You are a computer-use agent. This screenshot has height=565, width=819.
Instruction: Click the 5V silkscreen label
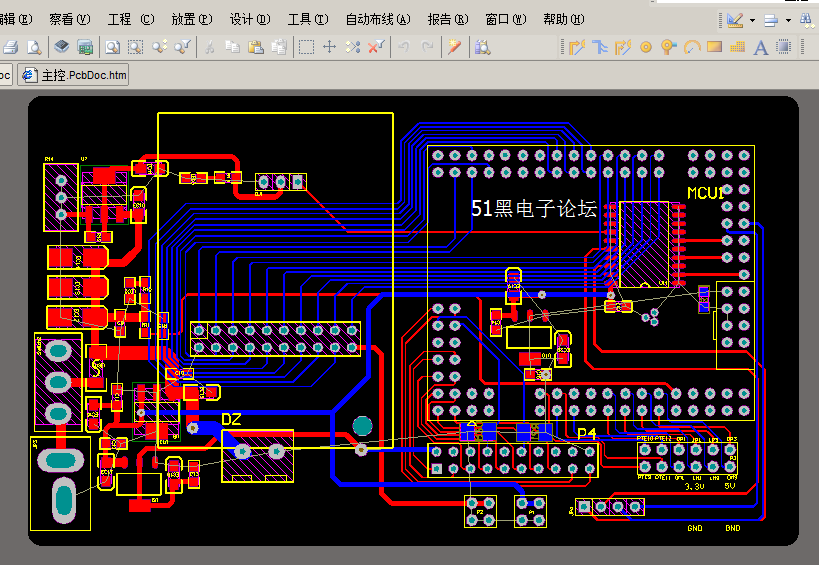(730, 486)
